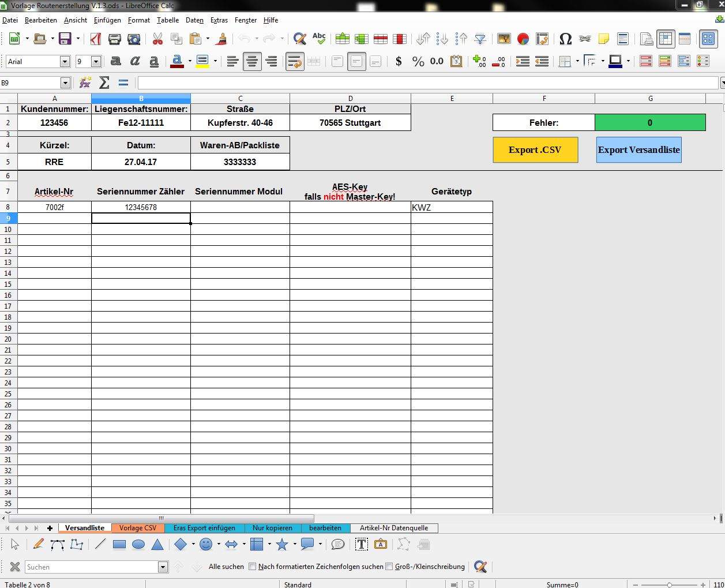The width and height of the screenshot is (725, 588).
Task: Toggle wrap text button
Action: click(295, 61)
